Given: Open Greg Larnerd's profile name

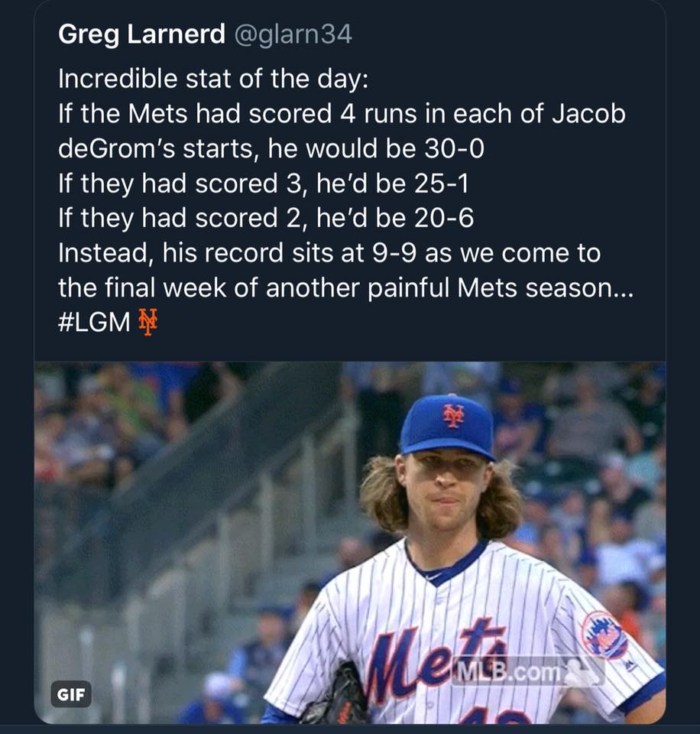Looking at the screenshot, I should (141, 34).
